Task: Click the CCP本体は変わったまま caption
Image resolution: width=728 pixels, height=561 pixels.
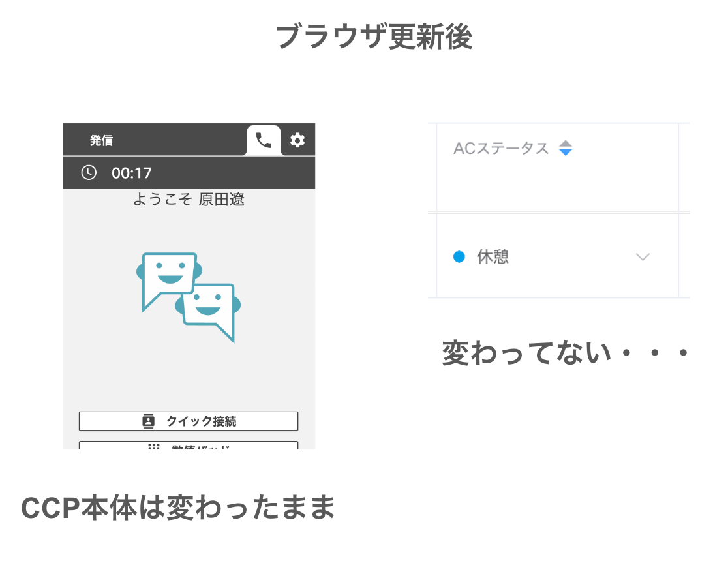Action: coord(178,507)
